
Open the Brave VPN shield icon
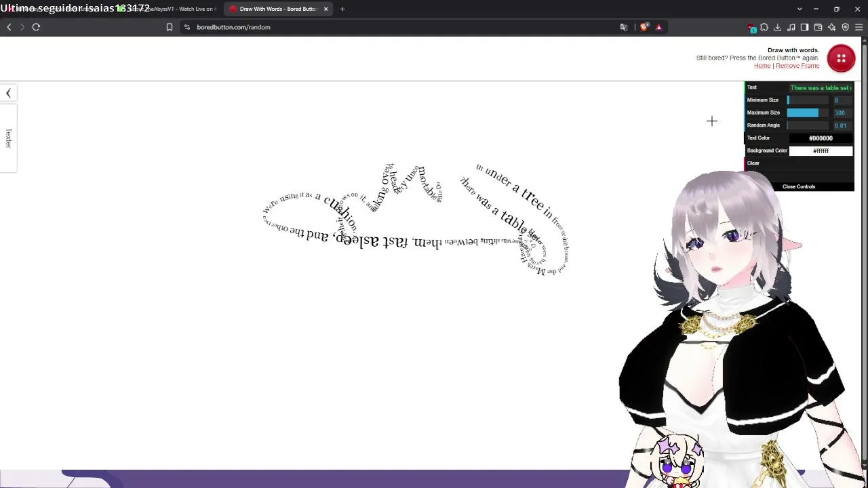(x=846, y=27)
